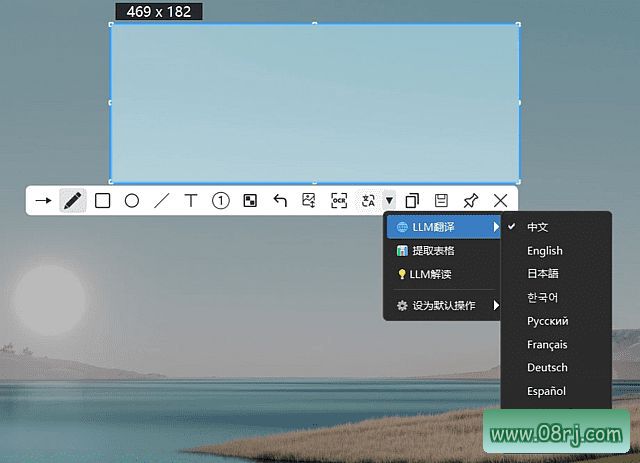Choose the rectangle shape tool
Screen dimensions: 640x463
tap(102, 200)
